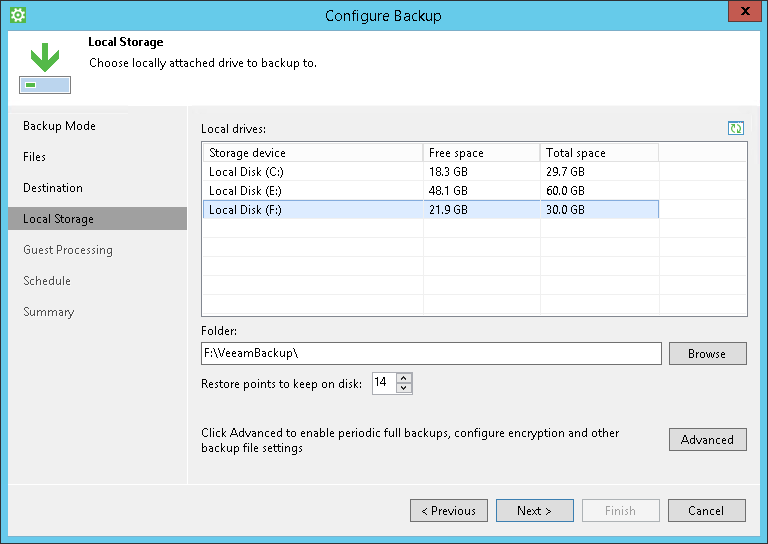Open the Files step in sidebar

[35, 157]
